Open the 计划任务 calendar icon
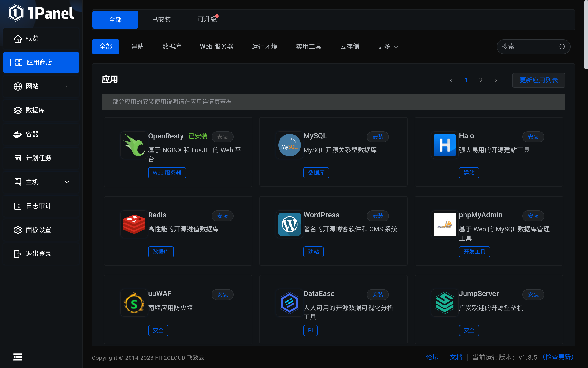Viewport: 588px width, 368px height. click(18, 158)
